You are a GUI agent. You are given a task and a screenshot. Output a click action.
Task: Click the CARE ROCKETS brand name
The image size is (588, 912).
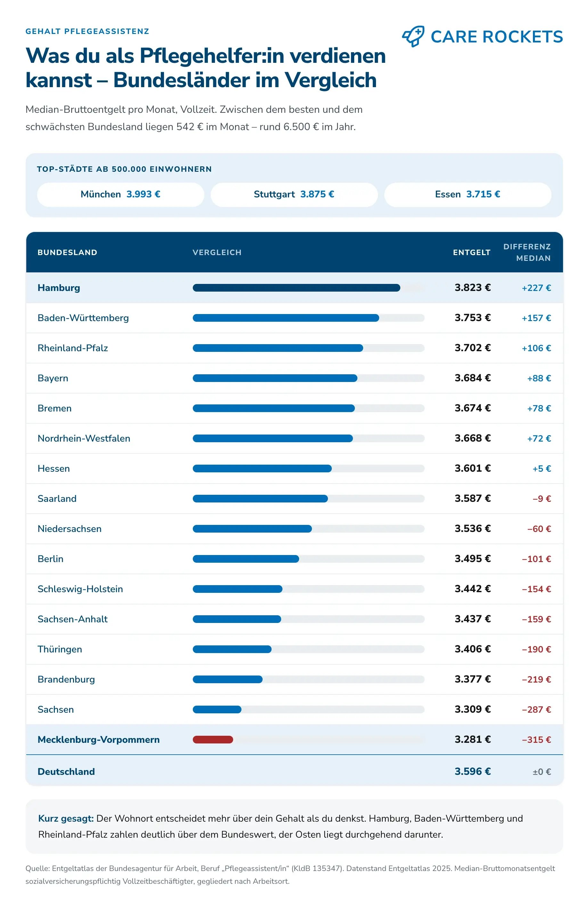pos(497,37)
